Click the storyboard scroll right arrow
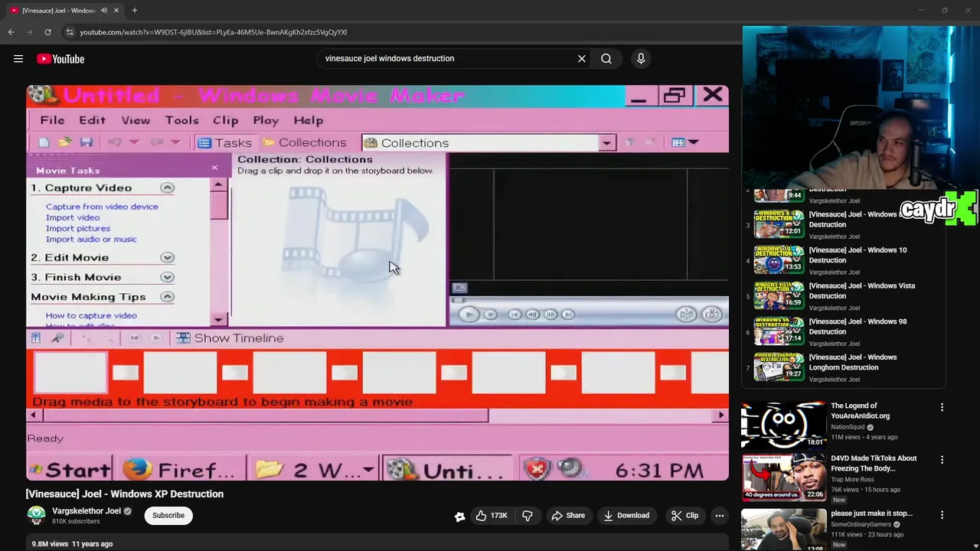The width and height of the screenshot is (980, 551). 720,415
